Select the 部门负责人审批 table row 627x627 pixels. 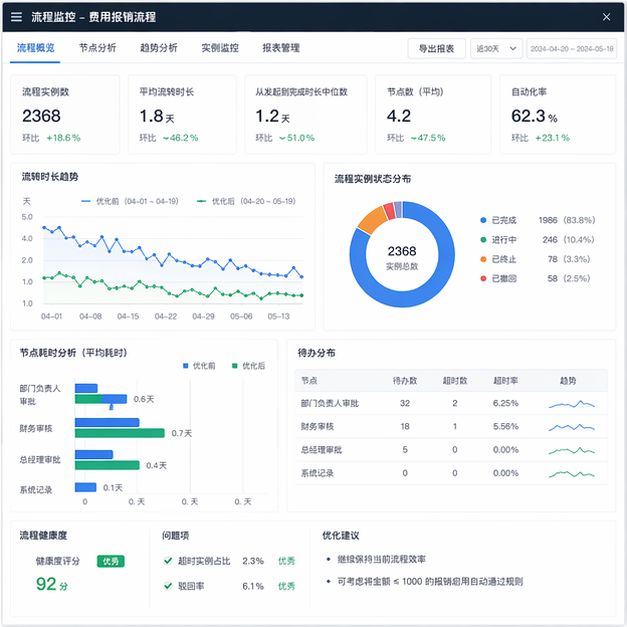click(451, 403)
